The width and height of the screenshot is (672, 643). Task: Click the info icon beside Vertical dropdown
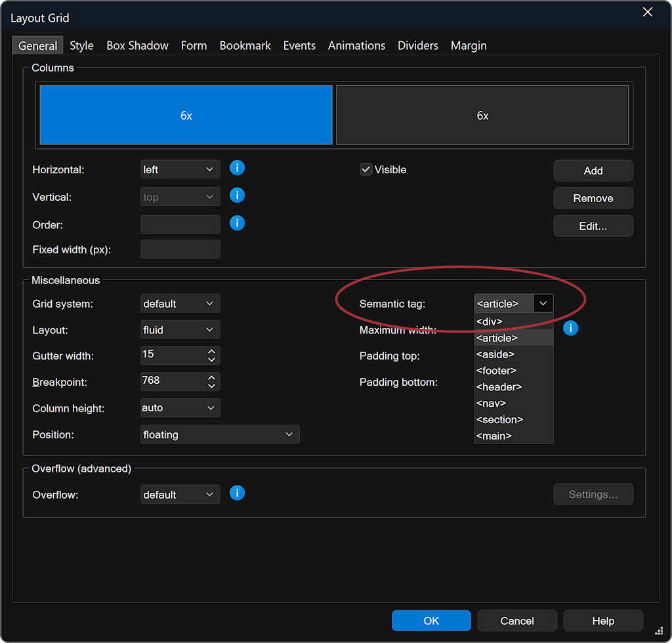pos(237,196)
